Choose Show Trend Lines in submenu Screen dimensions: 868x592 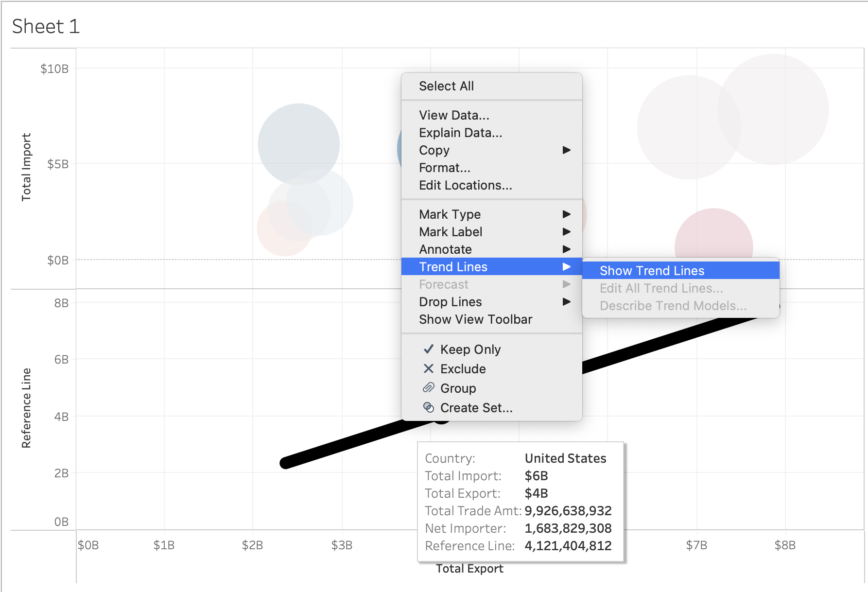(652, 271)
